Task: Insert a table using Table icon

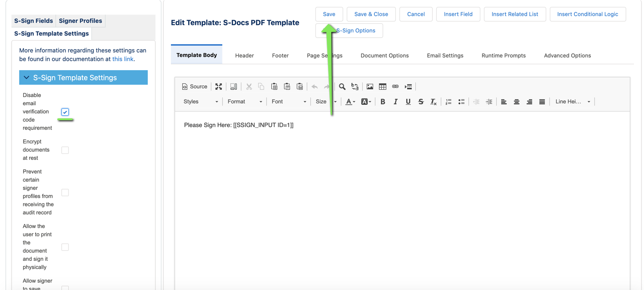Action: point(383,86)
